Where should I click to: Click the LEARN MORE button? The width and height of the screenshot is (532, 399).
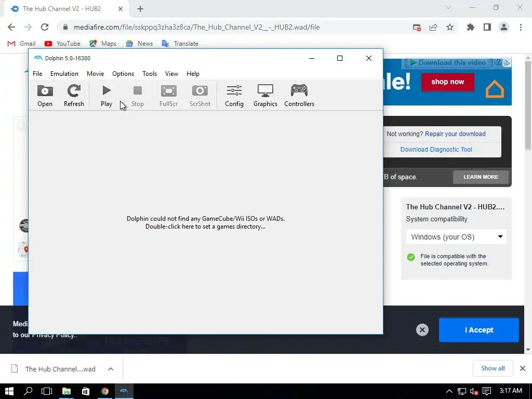[481, 177]
